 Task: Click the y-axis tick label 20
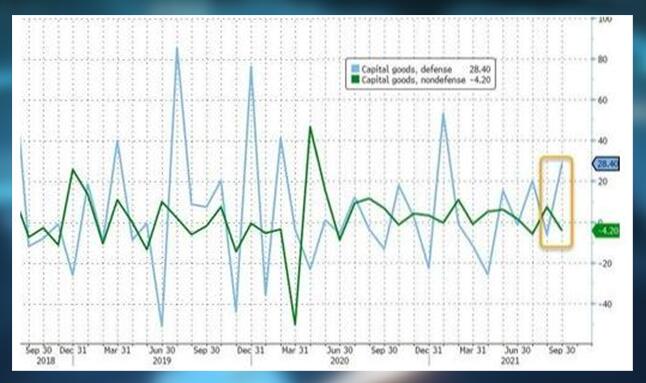tap(602, 182)
